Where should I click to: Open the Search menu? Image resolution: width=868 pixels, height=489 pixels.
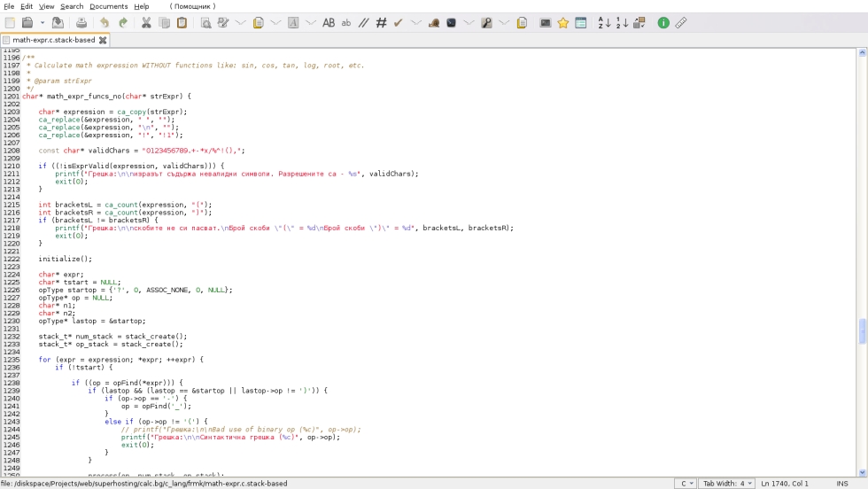tap(72, 6)
